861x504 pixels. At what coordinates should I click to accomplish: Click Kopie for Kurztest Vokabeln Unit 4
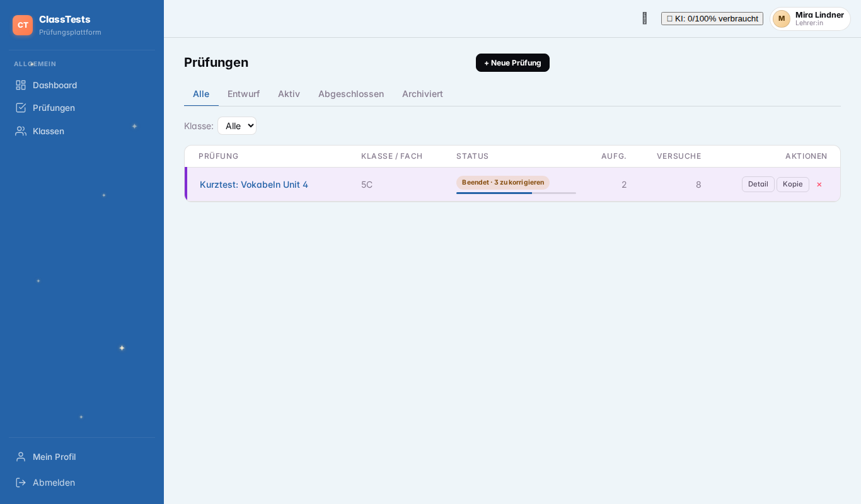coord(793,185)
